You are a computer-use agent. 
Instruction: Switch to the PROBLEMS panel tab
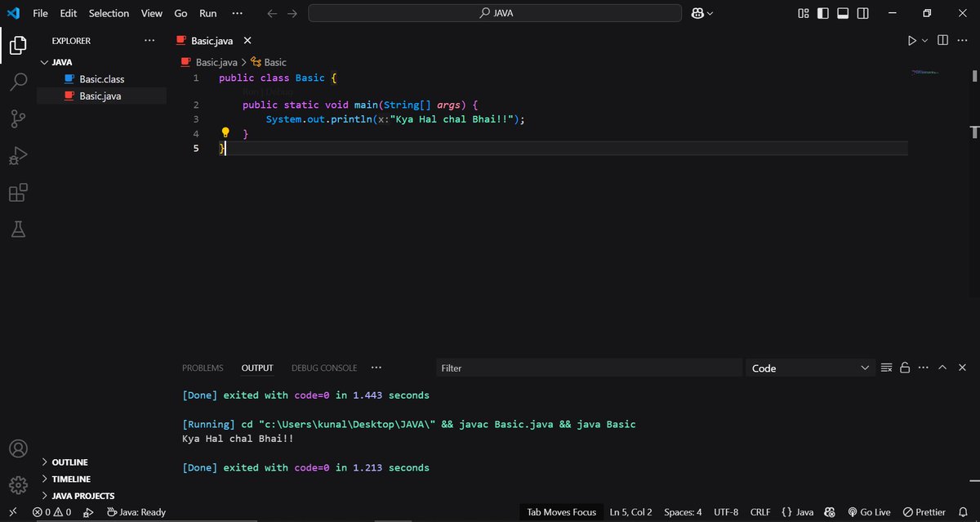click(x=203, y=368)
